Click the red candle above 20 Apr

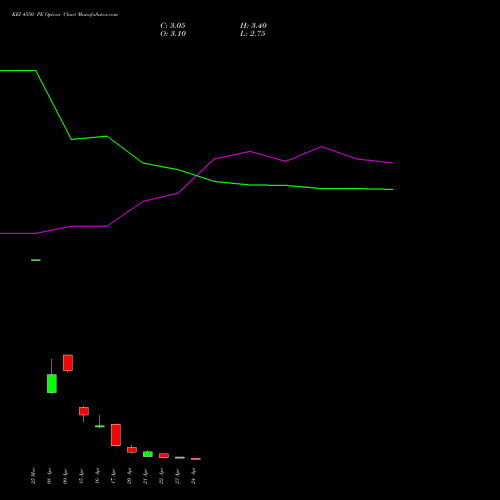pyautogui.click(x=132, y=450)
